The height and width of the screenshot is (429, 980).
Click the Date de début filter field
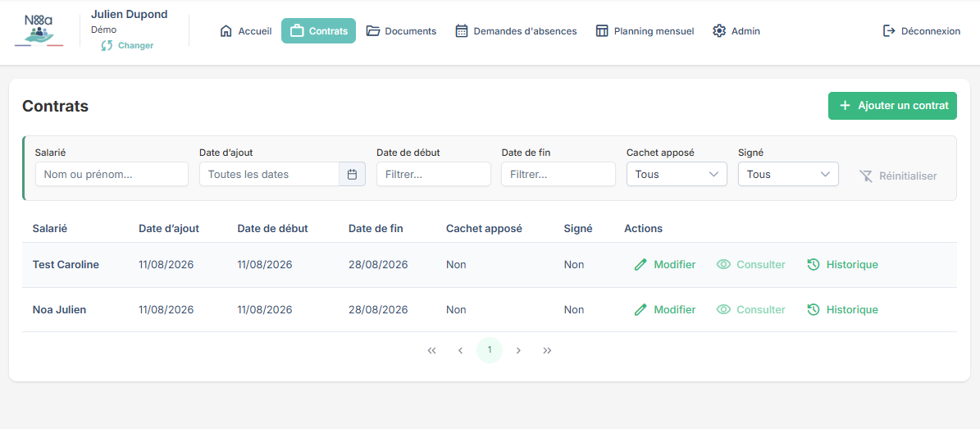434,174
